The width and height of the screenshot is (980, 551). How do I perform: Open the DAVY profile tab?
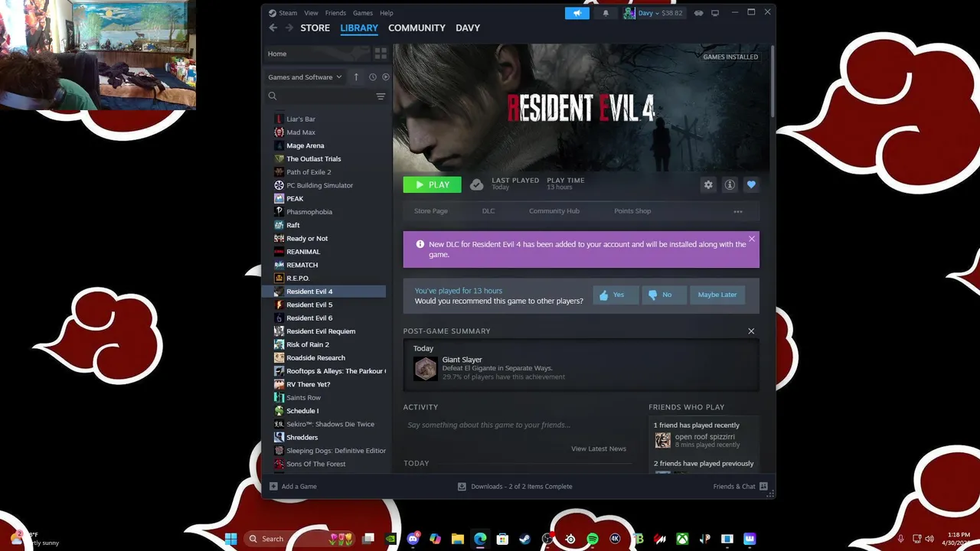(468, 28)
